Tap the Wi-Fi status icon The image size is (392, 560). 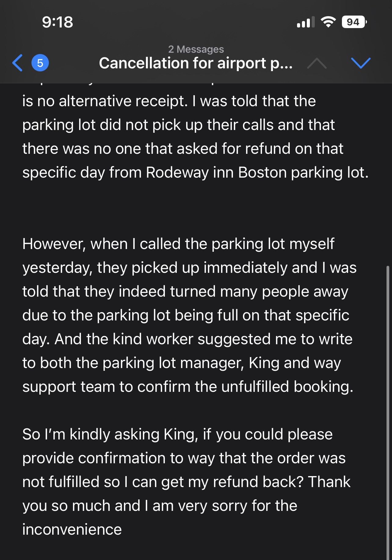(328, 22)
